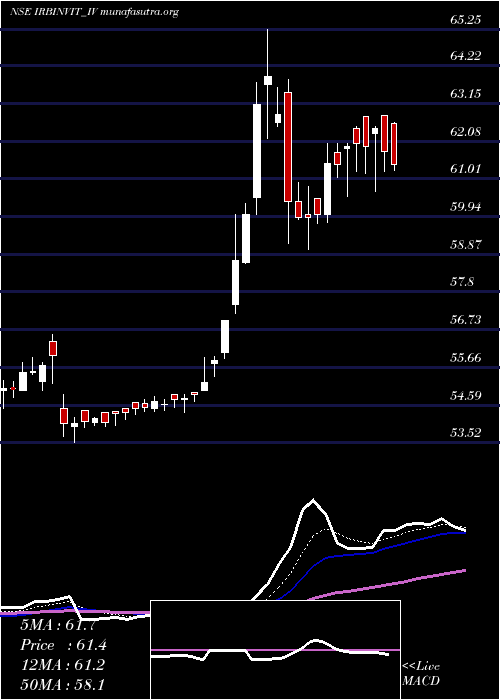
Task: Click the last red candlestick on the right
Action: [x=394, y=144]
